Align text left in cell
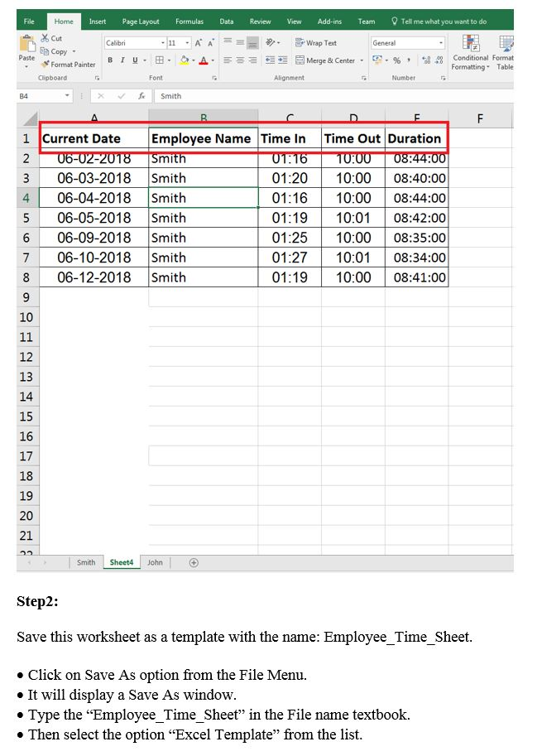This screenshot has width=542, height=756. tap(228, 60)
